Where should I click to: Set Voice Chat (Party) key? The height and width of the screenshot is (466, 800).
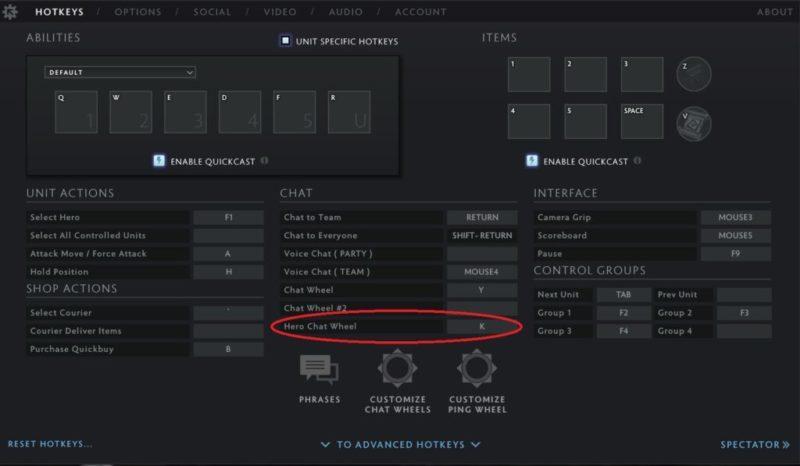(482, 254)
